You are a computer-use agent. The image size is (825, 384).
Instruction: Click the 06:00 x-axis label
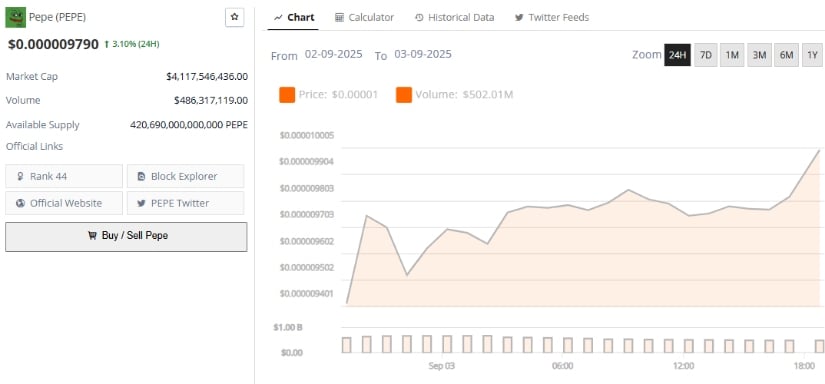coord(562,366)
